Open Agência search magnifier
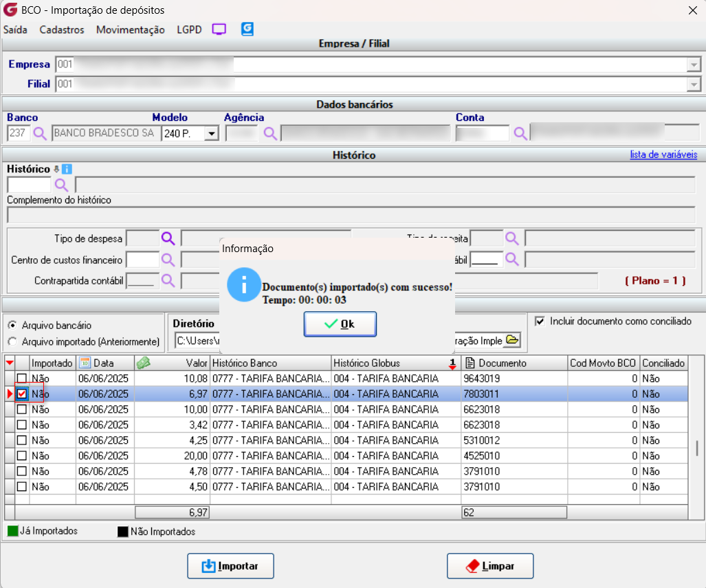 (x=270, y=134)
